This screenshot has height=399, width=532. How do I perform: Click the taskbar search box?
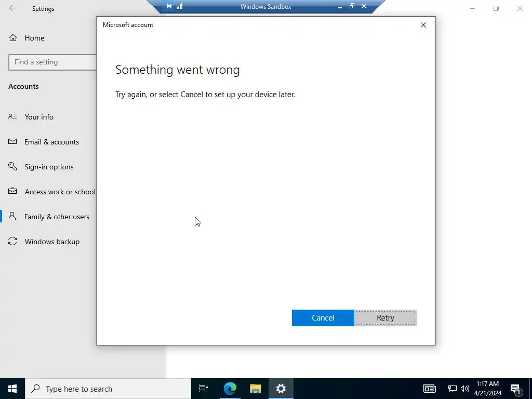pyautogui.click(x=108, y=389)
